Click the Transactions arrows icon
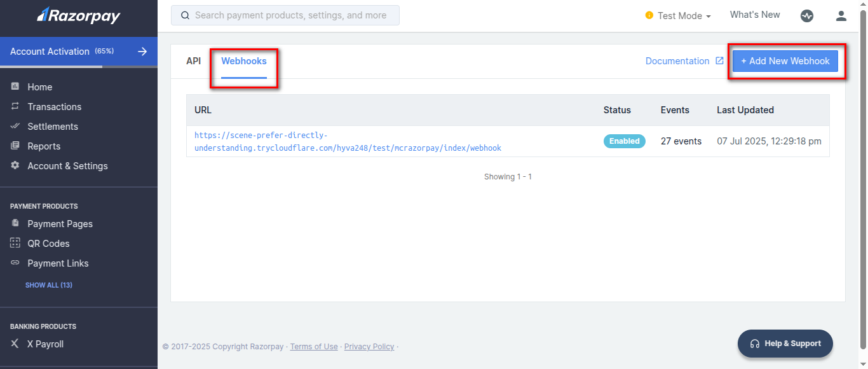This screenshot has height=369, width=868. pyautogui.click(x=15, y=106)
